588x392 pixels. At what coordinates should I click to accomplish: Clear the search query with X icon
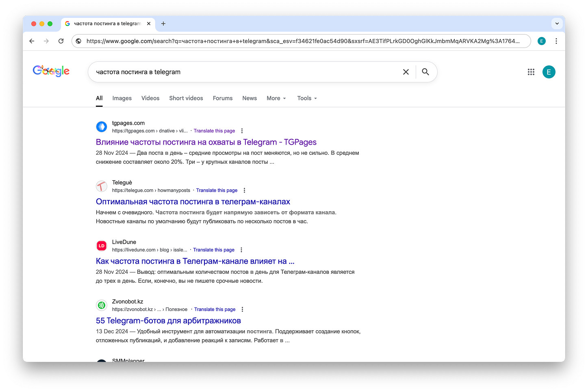pos(406,72)
